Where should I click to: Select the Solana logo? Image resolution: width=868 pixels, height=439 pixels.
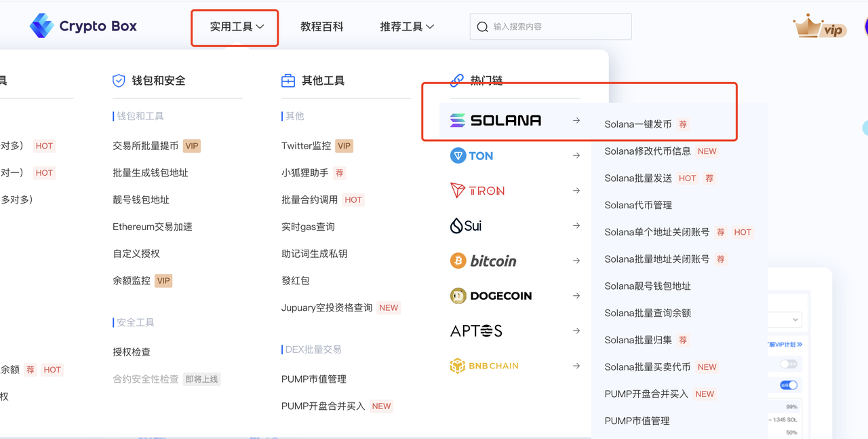[x=496, y=120]
